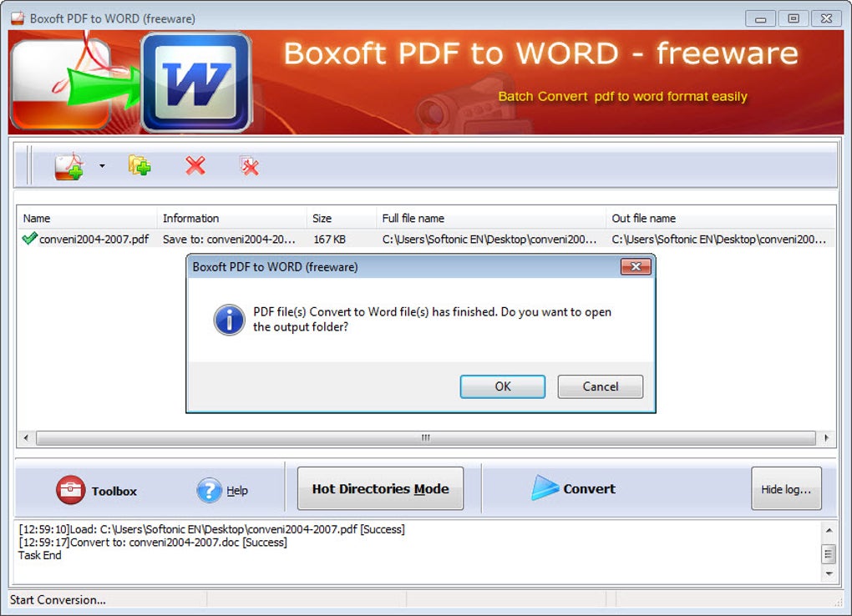The height and width of the screenshot is (616, 852).
Task: Switch to Hot Directories Mode
Action: click(380, 488)
